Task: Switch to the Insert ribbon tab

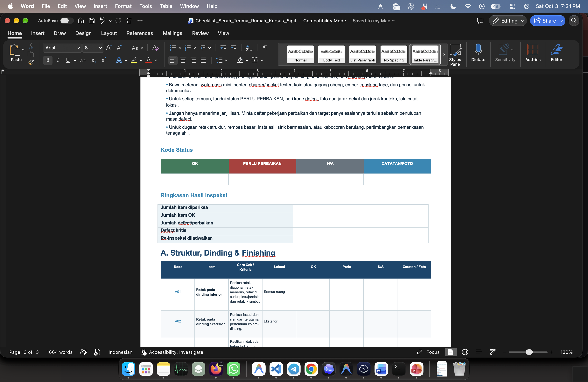Action: pos(38,33)
